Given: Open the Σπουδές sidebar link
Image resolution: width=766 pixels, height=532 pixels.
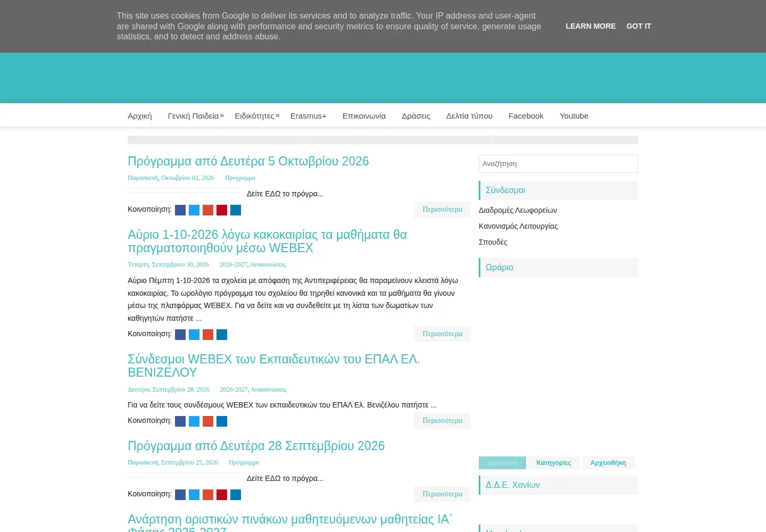Looking at the screenshot, I should click(x=493, y=242).
